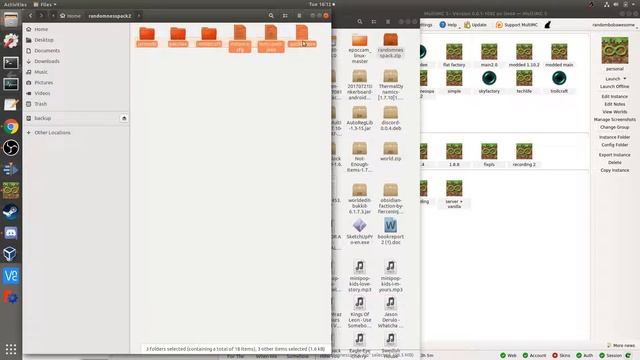Select the AutoRegLib-1.3-15.jar file

coord(360,118)
